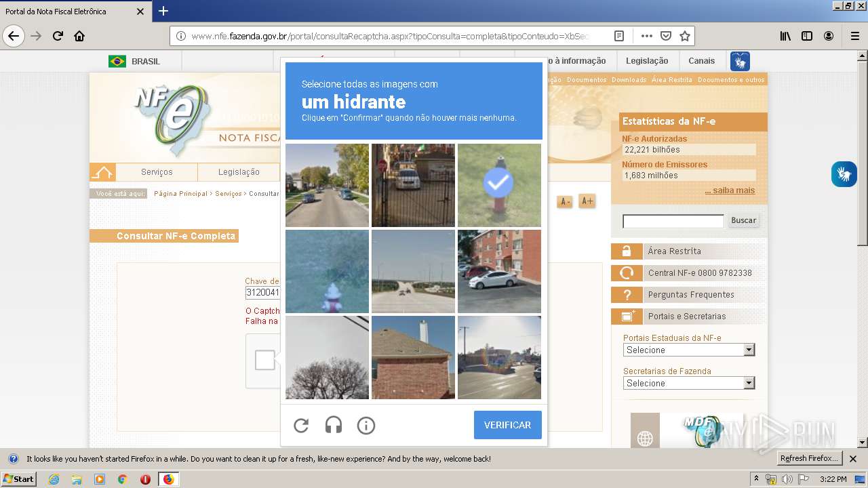Select the wide empty road tile
The image size is (868, 488).
tap(413, 271)
